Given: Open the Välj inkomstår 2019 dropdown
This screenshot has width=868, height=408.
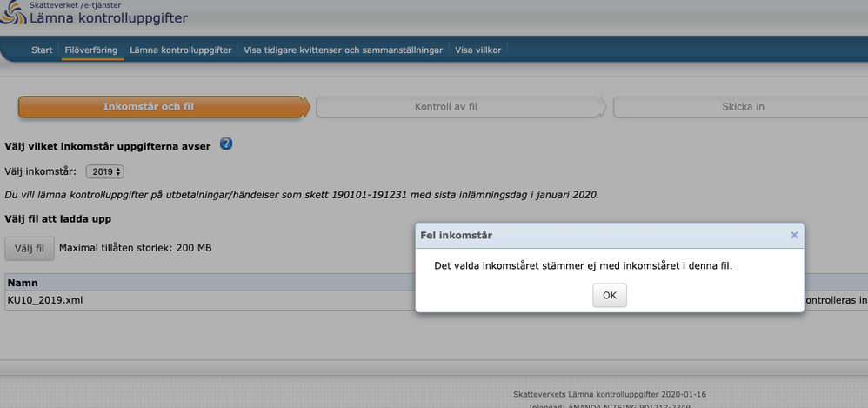Looking at the screenshot, I should pos(104,171).
